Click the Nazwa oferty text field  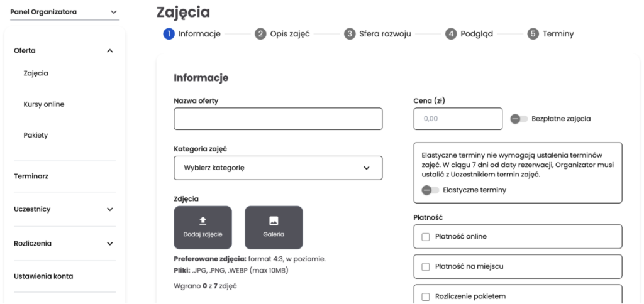coord(278,119)
